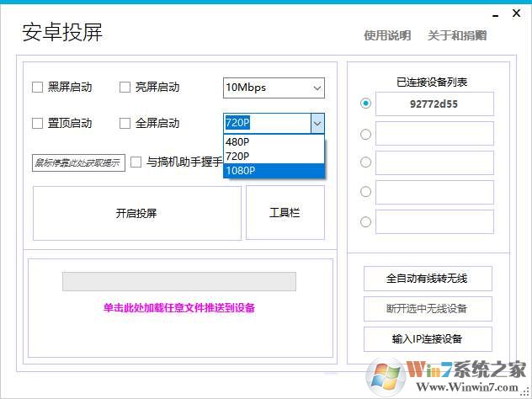
Task: Enable 与搞机助手握手 checkbox
Action: 136,162
